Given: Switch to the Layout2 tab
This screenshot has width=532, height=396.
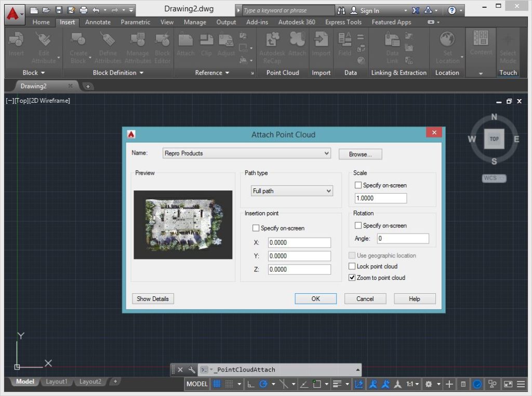Looking at the screenshot, I should tap(90, 382).
